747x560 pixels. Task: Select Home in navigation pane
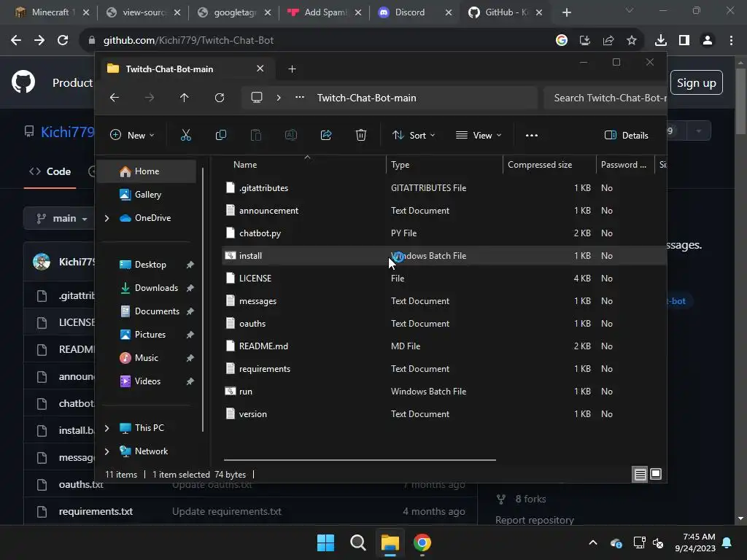tap(147, 171)
